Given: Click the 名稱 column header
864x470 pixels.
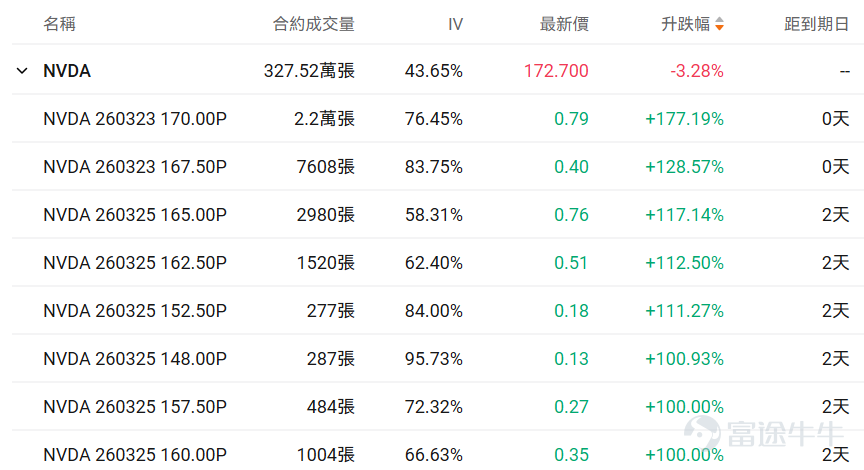Looking at the screenshot, I should [60, 24].
